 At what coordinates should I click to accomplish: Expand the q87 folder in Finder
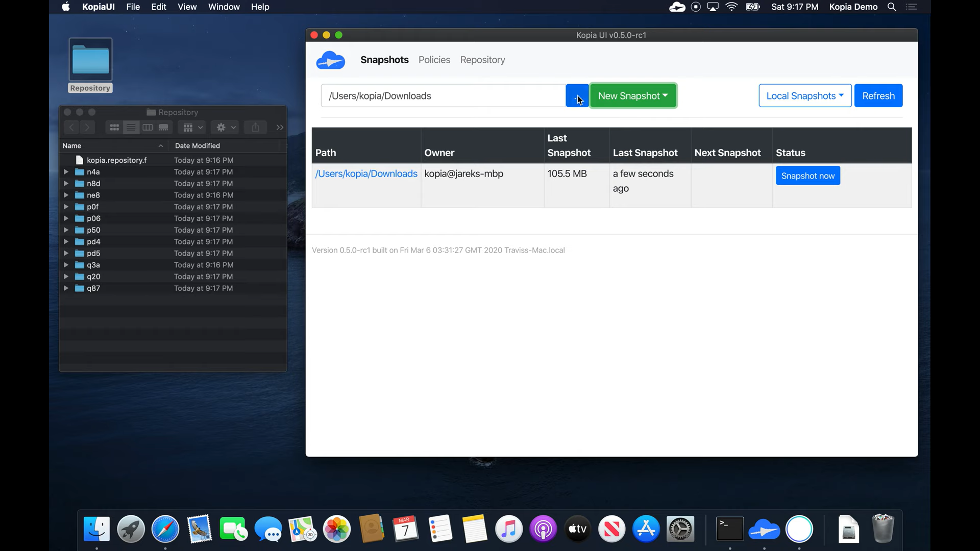click(x=66, y=288)
